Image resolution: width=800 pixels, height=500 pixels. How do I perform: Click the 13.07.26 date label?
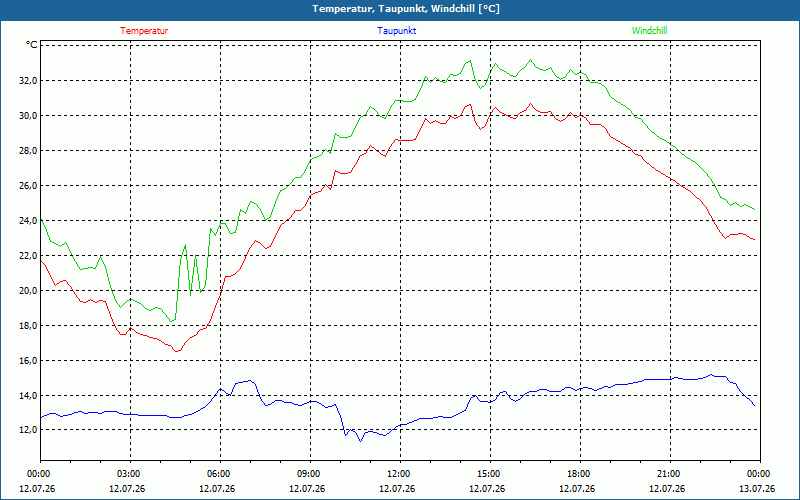[x=758, y=488]
